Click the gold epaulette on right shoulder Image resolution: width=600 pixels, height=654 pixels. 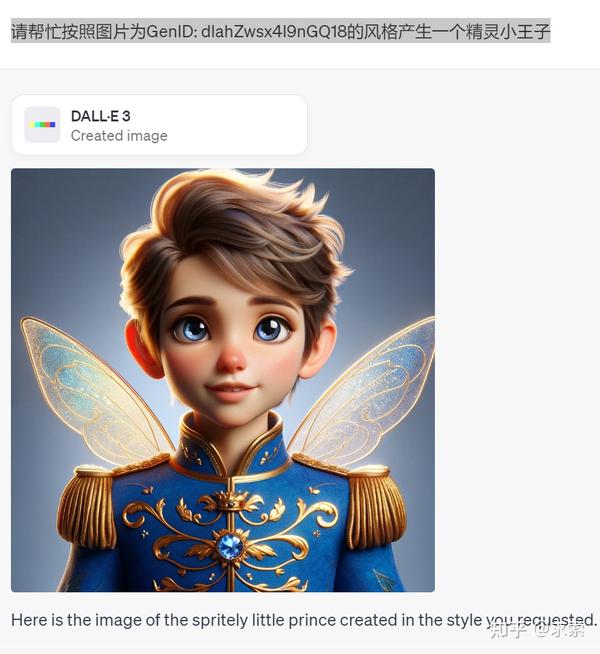click(374, 505)
